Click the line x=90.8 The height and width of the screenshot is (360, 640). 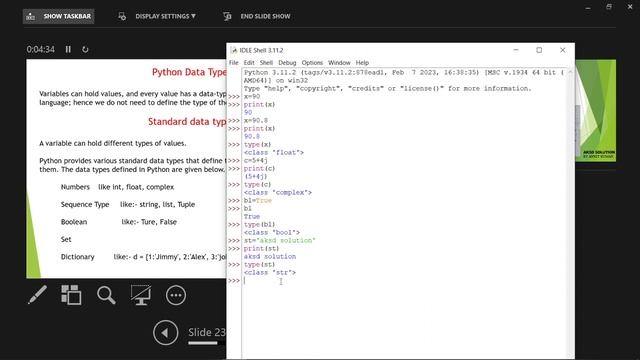pos(256,120)
